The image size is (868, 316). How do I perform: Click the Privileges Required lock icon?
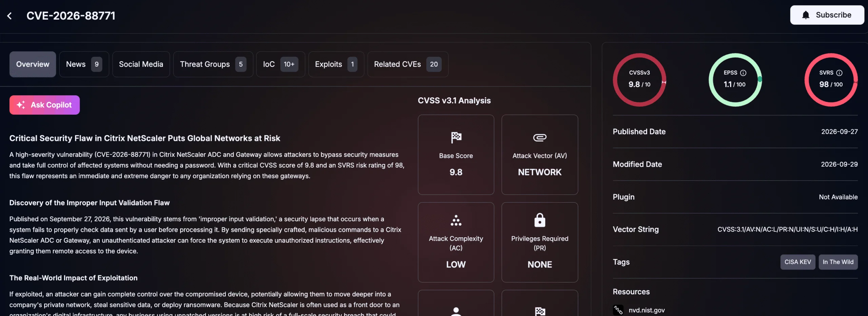[540, 220]
